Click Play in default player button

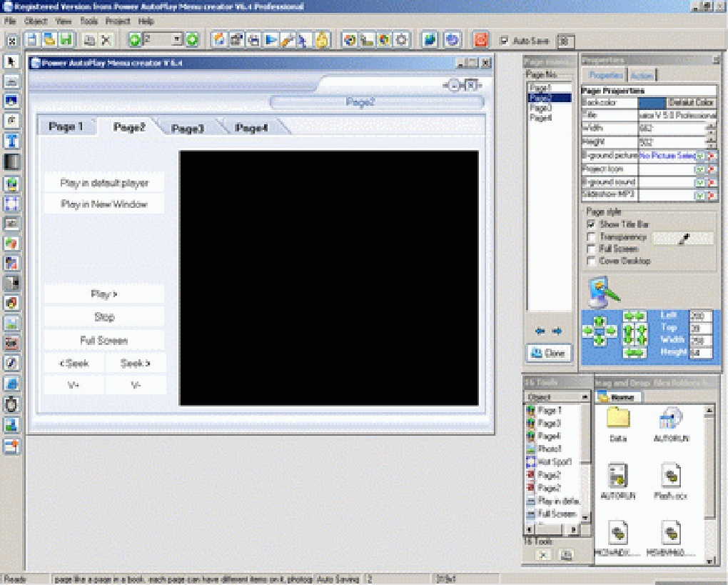click(104, 183)
